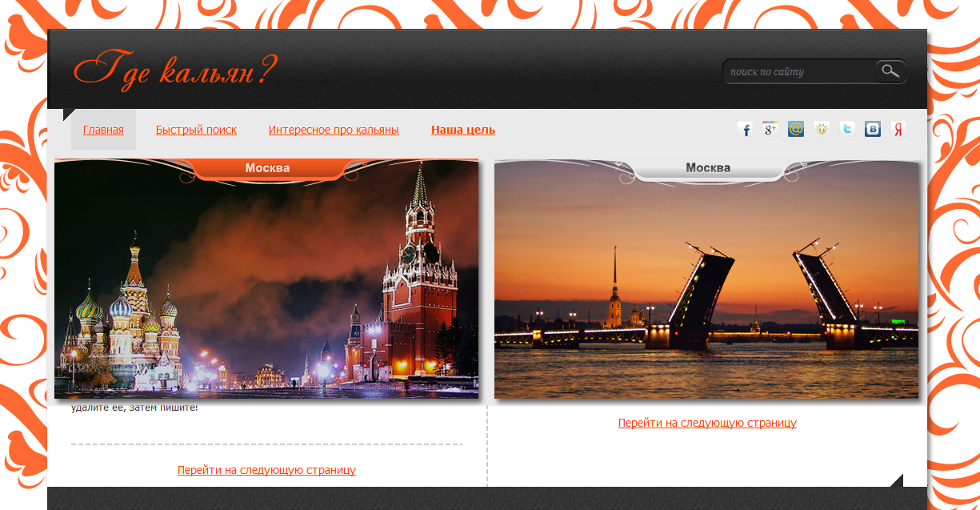Select the orange «Москва» tab label
The image size is (980, 510).
[x=267, y=168]
